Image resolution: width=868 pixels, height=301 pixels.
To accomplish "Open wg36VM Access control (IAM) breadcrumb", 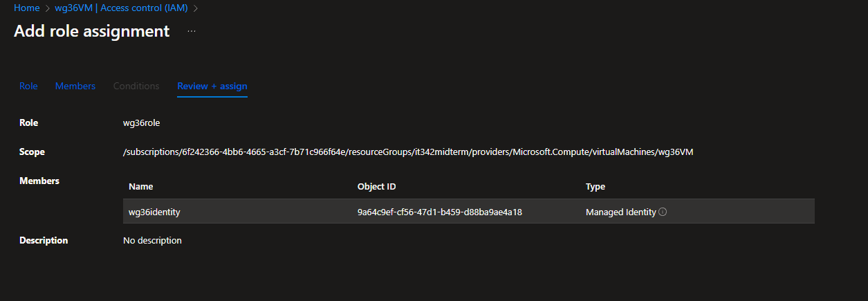I will point(121,8).
